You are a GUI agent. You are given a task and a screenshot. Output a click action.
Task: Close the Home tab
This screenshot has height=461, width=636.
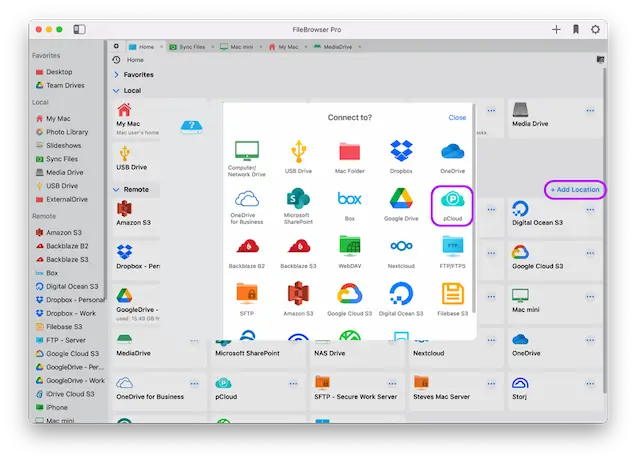pos(161,47)
